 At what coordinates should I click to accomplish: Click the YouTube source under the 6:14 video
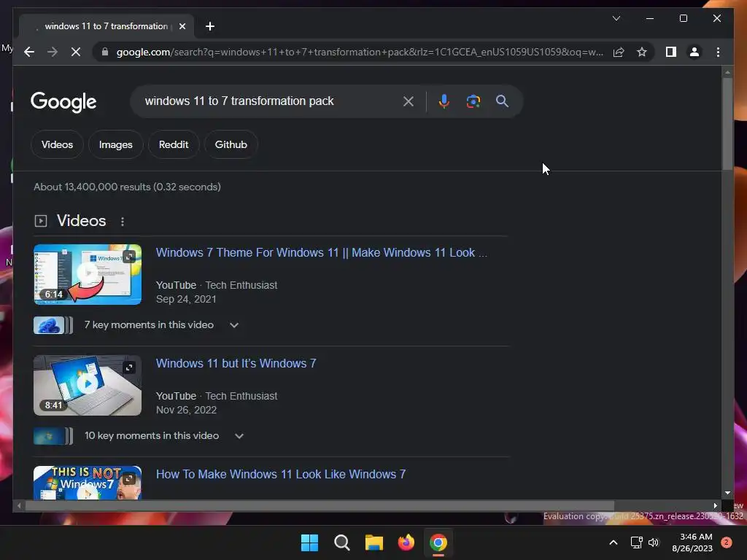point(176,285)
